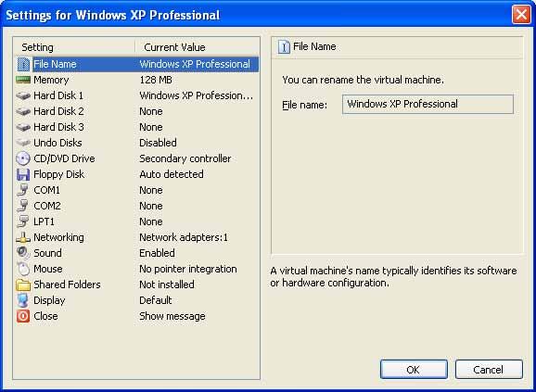Image resolution: width=536 pixels, height=392 pixels.
Task: Click the Hard Disk 3 drive icon
Action: (23, 127)
